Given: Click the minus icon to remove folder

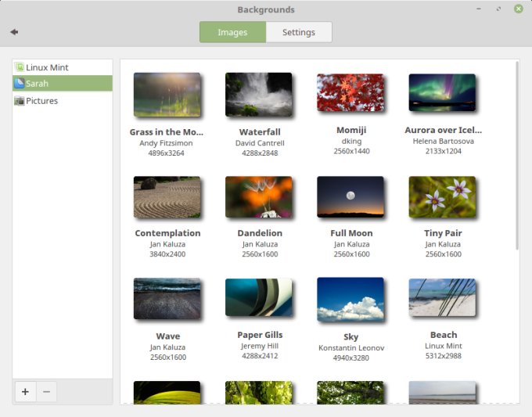Looking at the screenshot, I should point(47,392).
